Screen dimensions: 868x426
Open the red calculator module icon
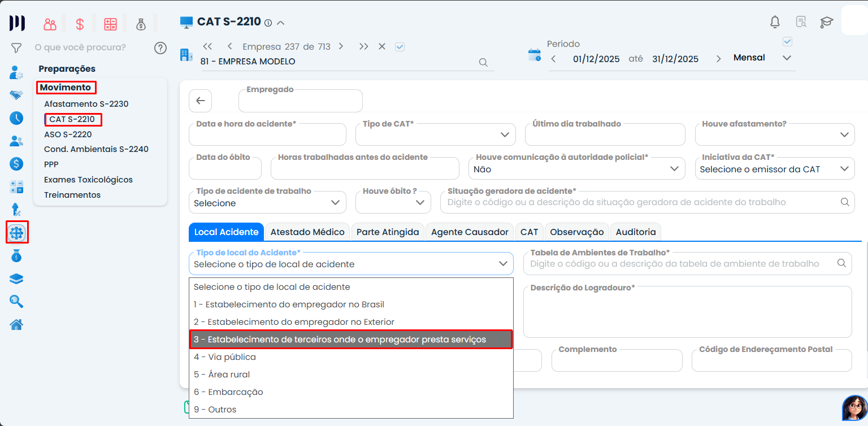click(110, 24)
